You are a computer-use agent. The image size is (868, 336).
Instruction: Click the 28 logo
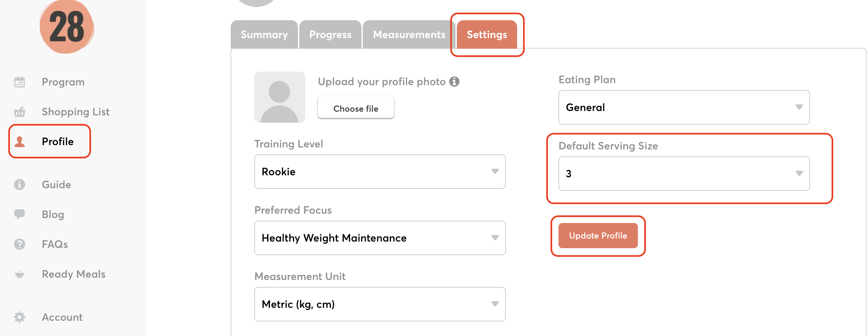(67, 27)
